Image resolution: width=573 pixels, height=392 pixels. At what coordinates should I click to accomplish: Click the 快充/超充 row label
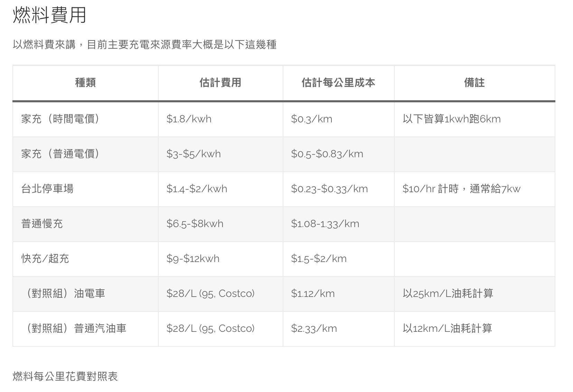(x=45, y=259)
